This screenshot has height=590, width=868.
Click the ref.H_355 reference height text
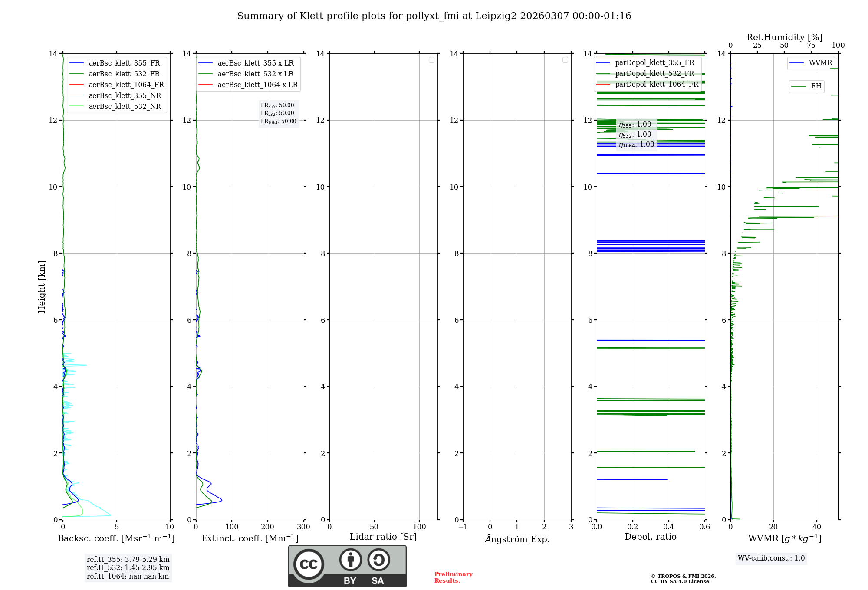[128, 559]
